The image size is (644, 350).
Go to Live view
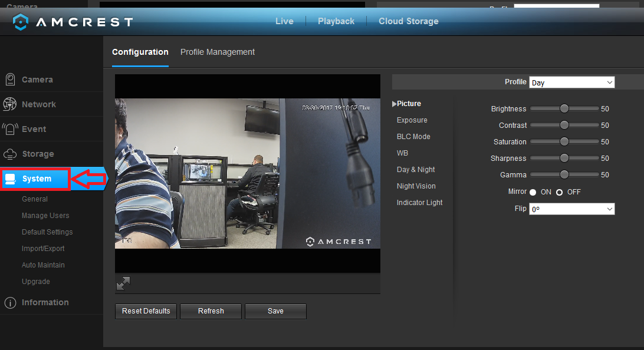284,21
